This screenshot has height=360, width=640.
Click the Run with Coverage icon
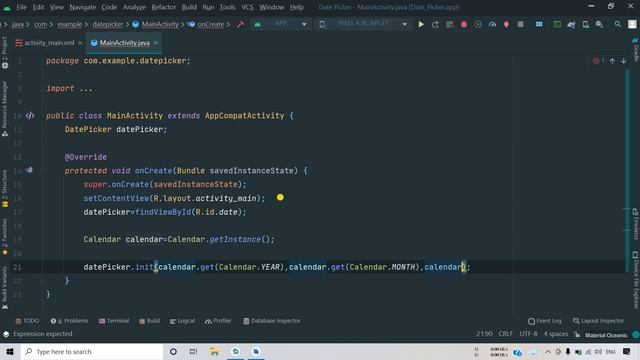[478, 24]
